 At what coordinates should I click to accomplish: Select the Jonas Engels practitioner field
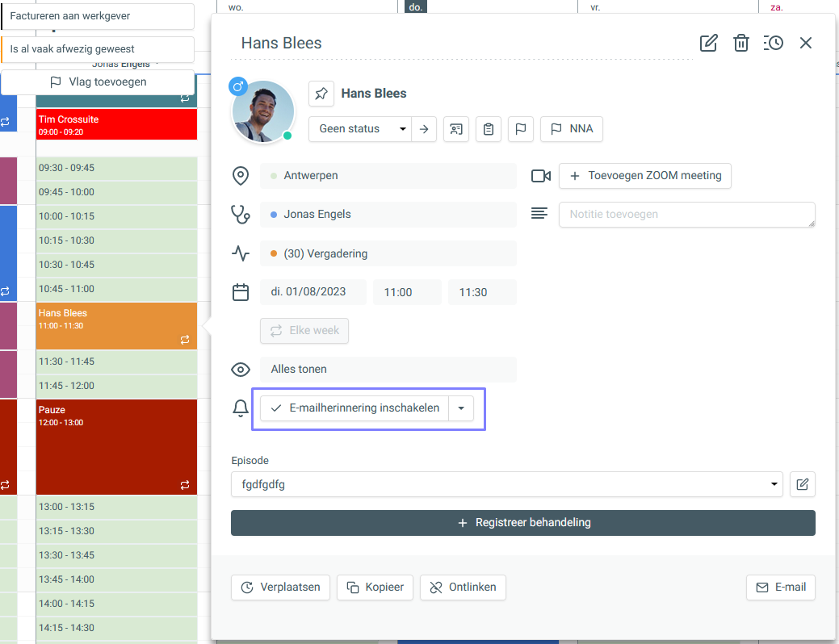[x=388, y=215]
